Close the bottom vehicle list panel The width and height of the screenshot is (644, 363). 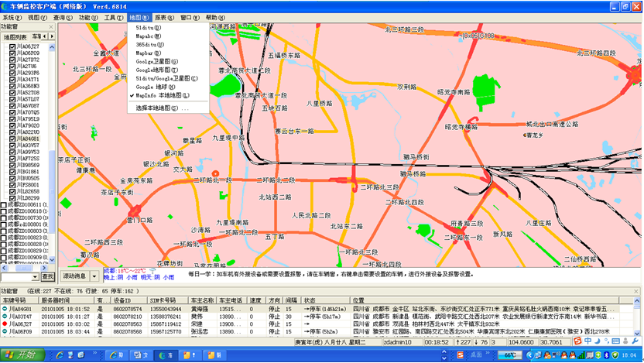(637, 290)
